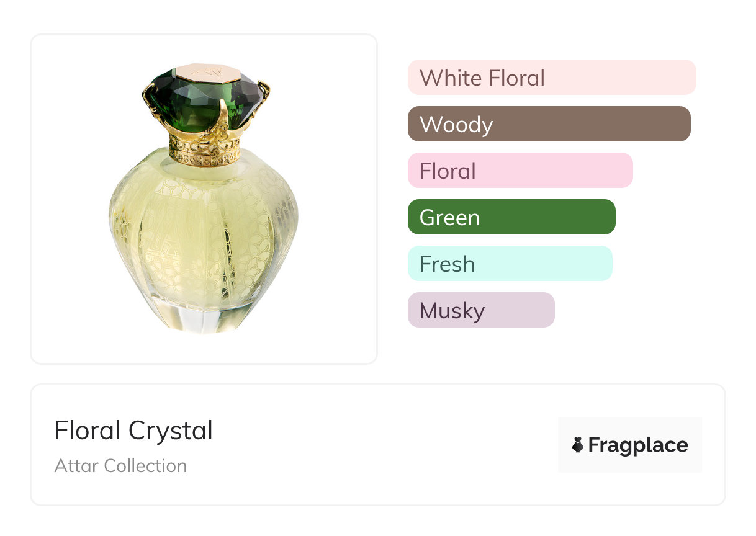Choose the pink Floral accord bar
Viewport: 756px width, 536px height.
point(520,171)
